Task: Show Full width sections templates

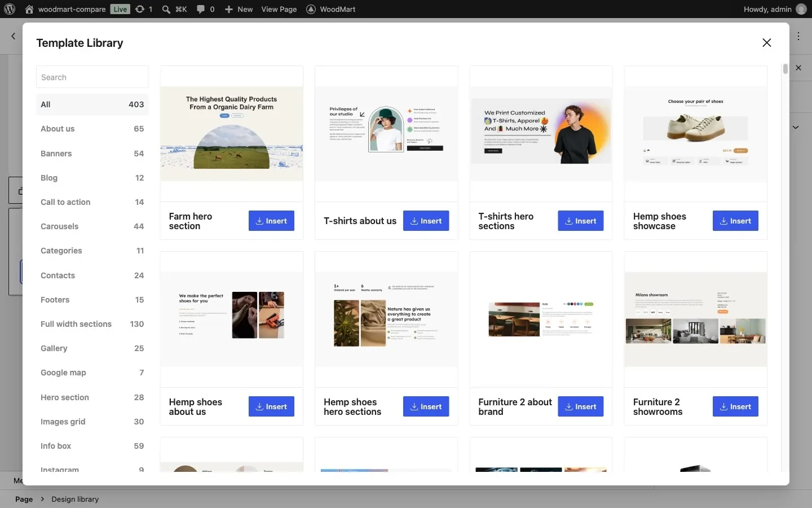Action: (x=92, y=324)
